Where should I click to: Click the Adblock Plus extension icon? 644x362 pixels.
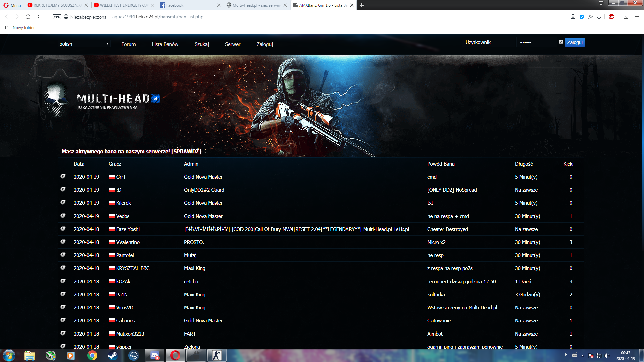[x=611, y=17]
